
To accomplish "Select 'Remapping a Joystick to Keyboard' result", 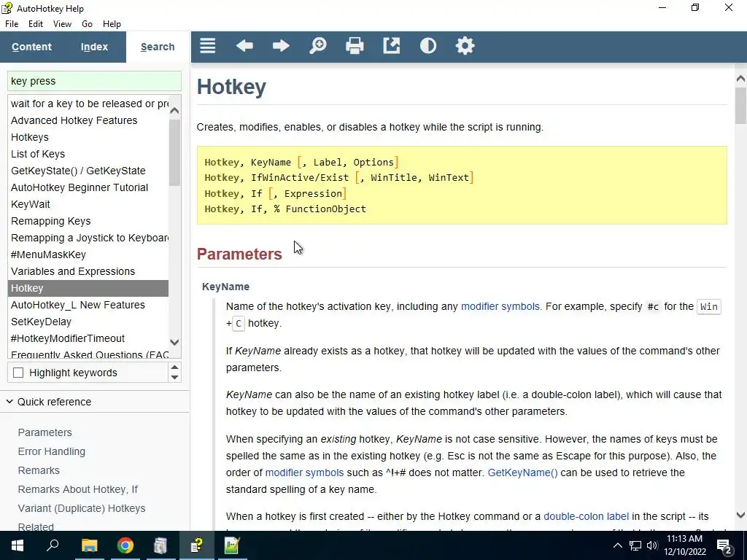I will [88, 238].
